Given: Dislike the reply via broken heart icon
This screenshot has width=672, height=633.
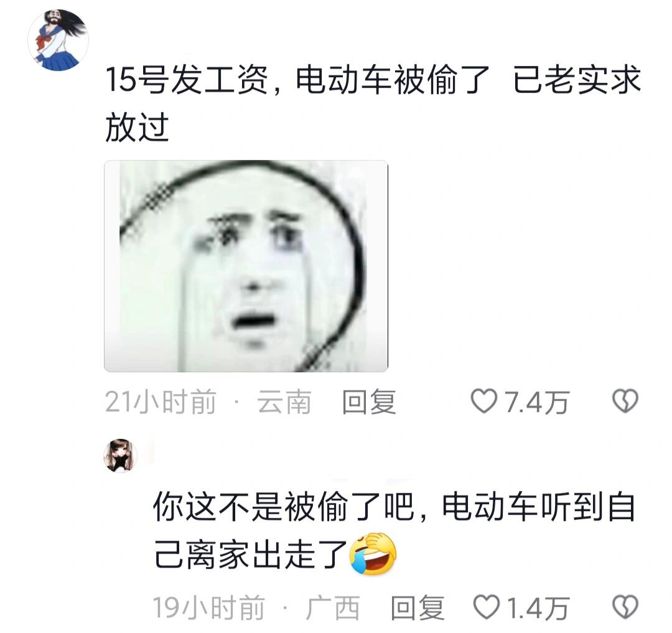Looking at the screenshot, I should 625,607.
